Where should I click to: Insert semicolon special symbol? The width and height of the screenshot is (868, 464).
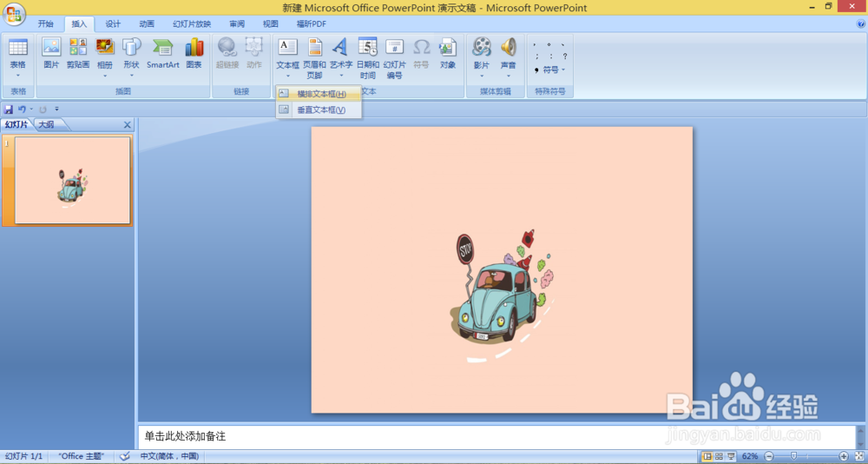click(536, 56)
